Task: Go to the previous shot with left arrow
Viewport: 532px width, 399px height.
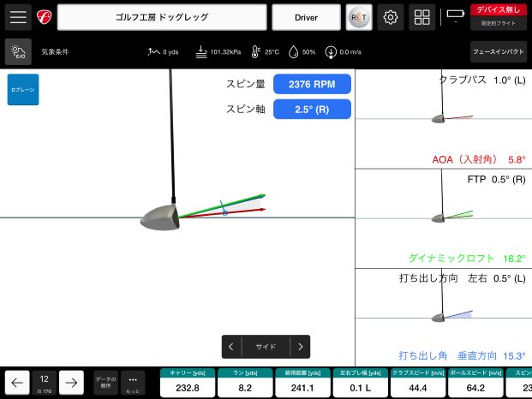Action: (x=17, y=382)
